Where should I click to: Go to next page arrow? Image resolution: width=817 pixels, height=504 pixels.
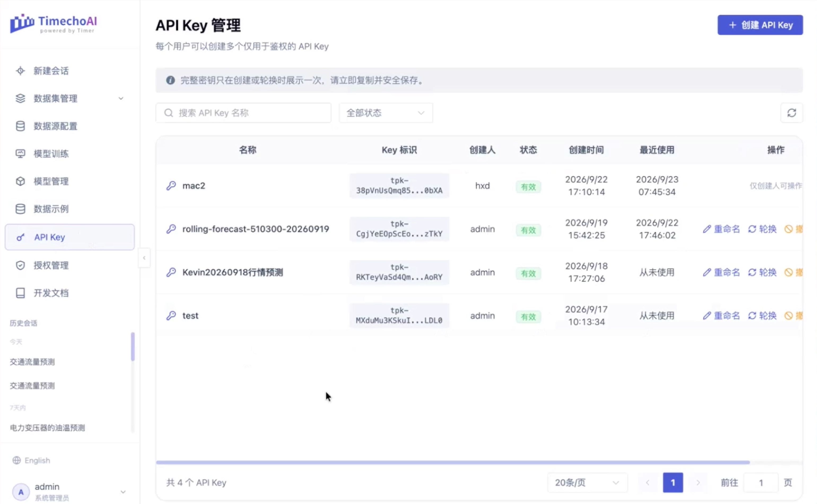point(698,483)
